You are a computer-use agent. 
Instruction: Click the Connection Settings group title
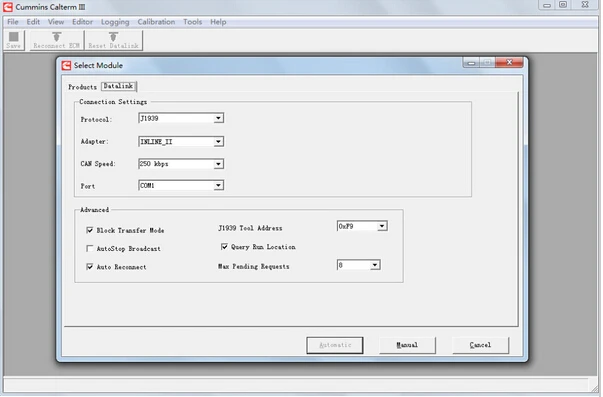coord(113,102)
